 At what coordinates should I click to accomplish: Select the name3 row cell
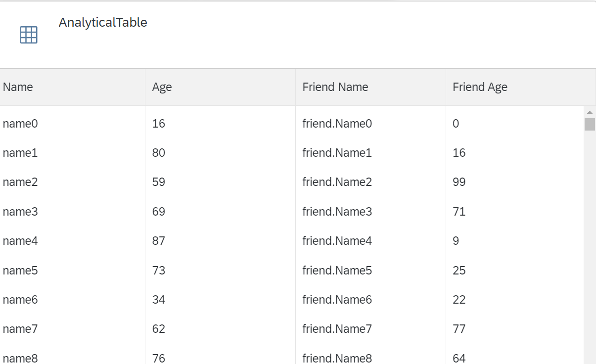click(20, 212)
